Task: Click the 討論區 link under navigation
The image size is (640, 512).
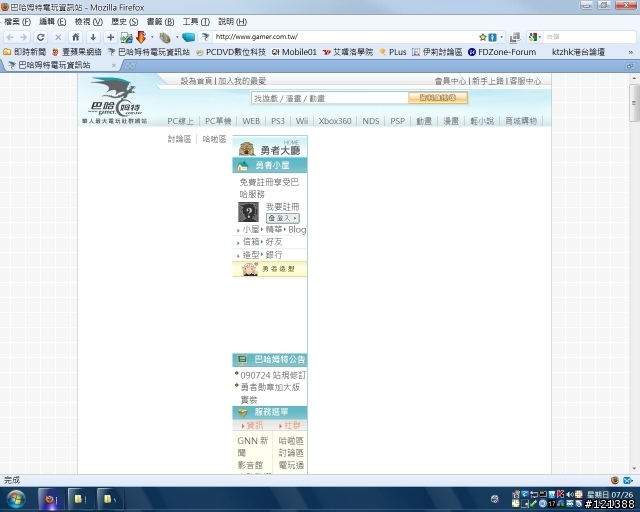Action: 179,139
